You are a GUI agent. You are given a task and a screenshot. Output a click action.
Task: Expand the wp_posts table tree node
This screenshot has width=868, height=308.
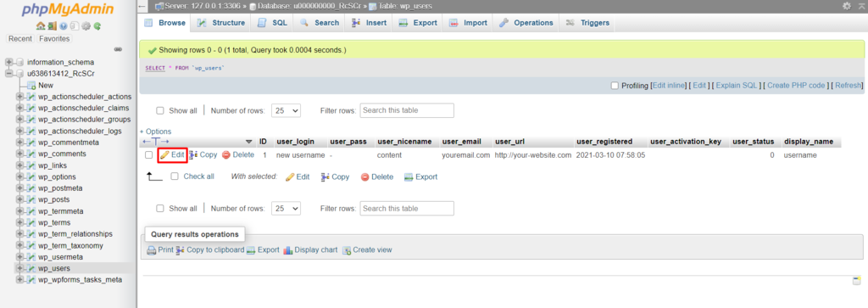tap(20, 199)
